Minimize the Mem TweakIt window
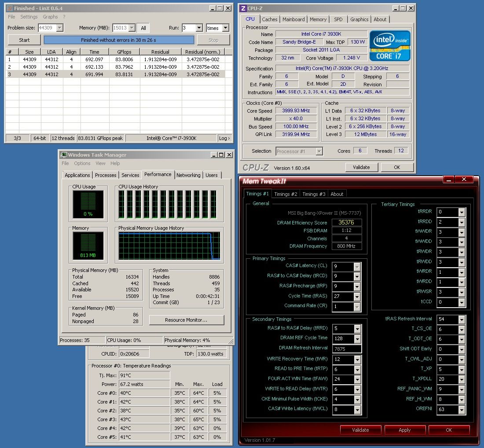Screen dimensions: 484x448 pos(448,180)
